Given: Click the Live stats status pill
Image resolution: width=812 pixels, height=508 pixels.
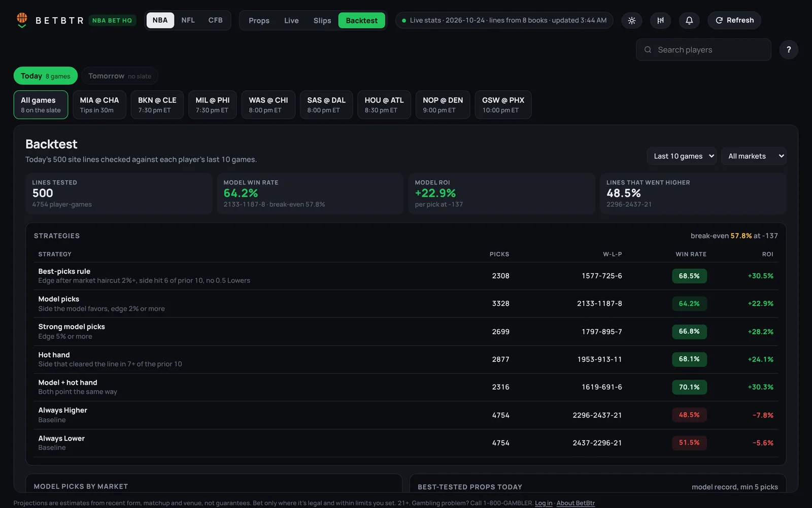Looking at the screenshot, I should 504,20.
